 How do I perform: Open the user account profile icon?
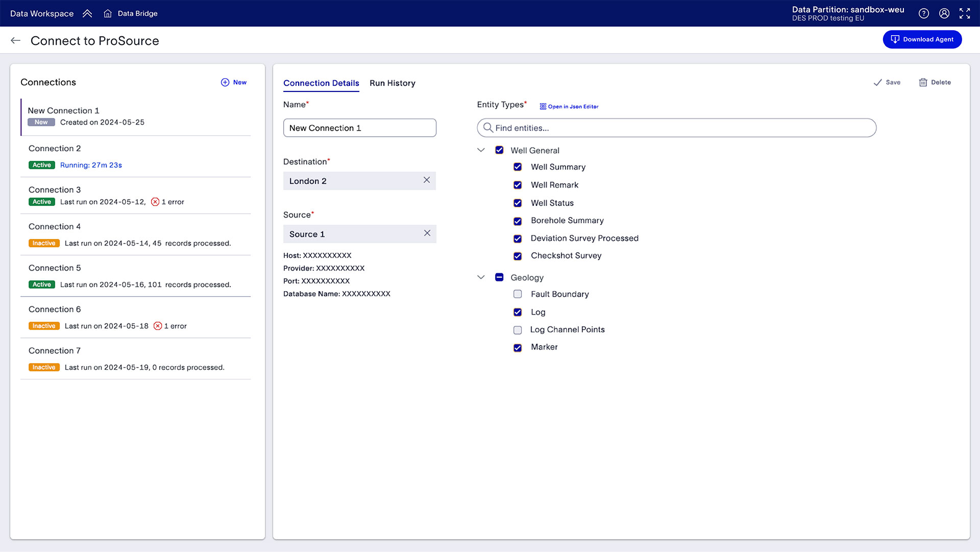click(x=944, y=13)
